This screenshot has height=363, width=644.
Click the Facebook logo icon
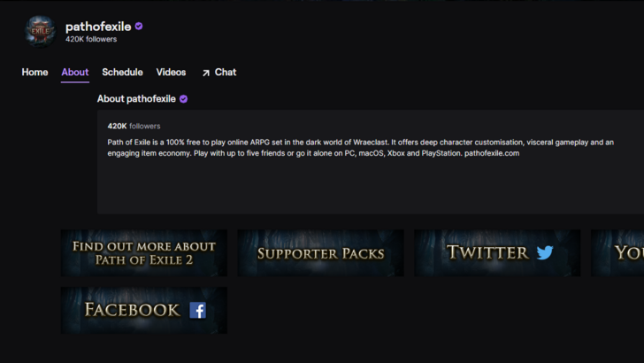click(x=197, y=311)
